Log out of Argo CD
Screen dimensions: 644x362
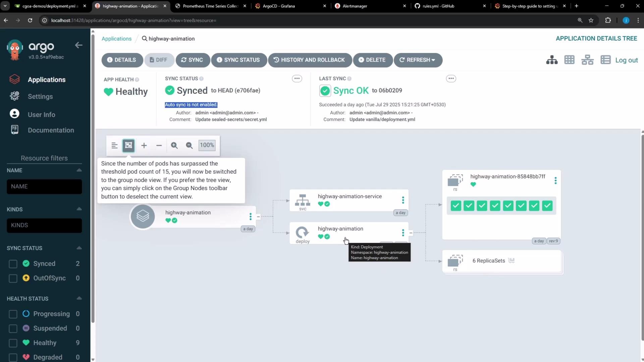[x=626, y=60]
